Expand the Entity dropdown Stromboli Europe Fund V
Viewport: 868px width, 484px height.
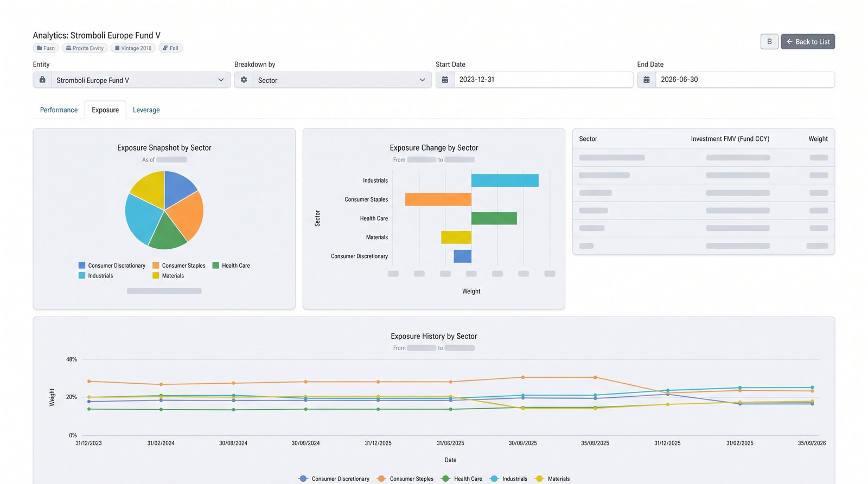(x=141, y=80)
